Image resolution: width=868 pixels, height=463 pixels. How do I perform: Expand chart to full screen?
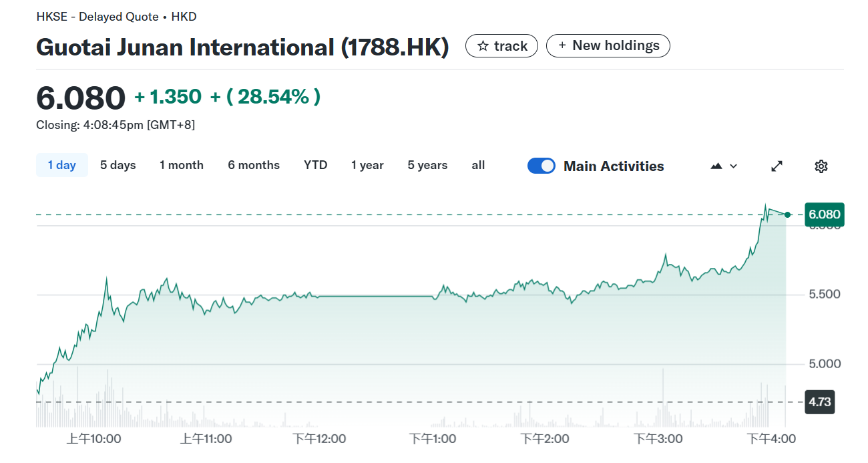(x=777, y=166)
